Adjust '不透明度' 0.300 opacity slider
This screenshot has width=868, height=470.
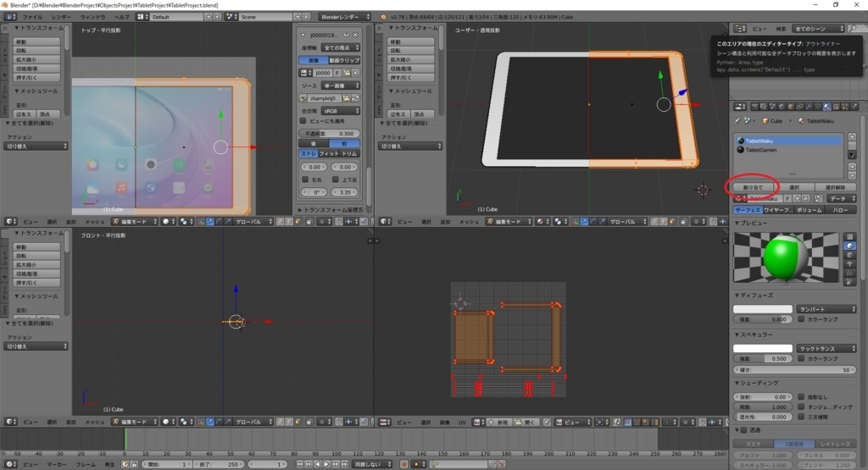click(x=329, y=133)
